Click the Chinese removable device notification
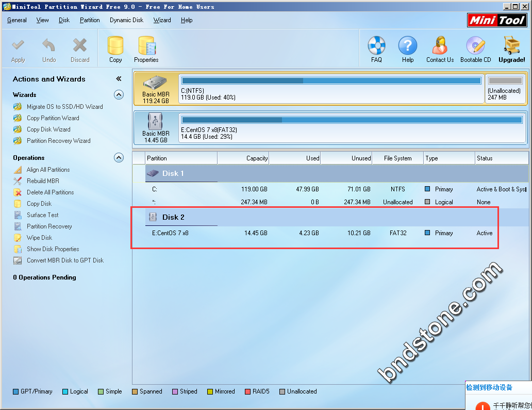Screen dimensions: 532x410 coord(498,396)
